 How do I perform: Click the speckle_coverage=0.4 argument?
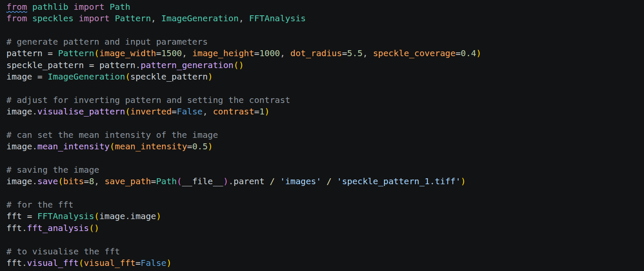(425, 54)
